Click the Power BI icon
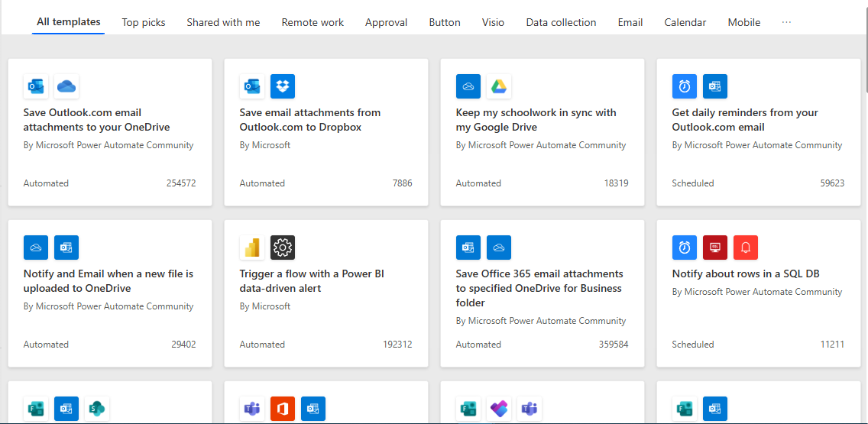868x424 pixels. click(252, 248)
